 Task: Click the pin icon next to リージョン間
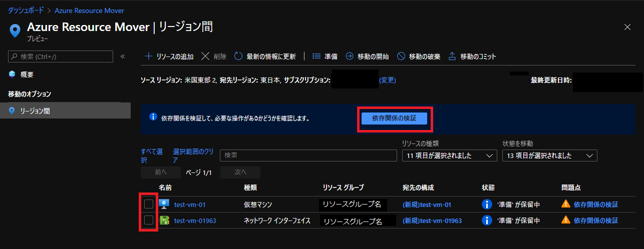[x=12, y=111]
